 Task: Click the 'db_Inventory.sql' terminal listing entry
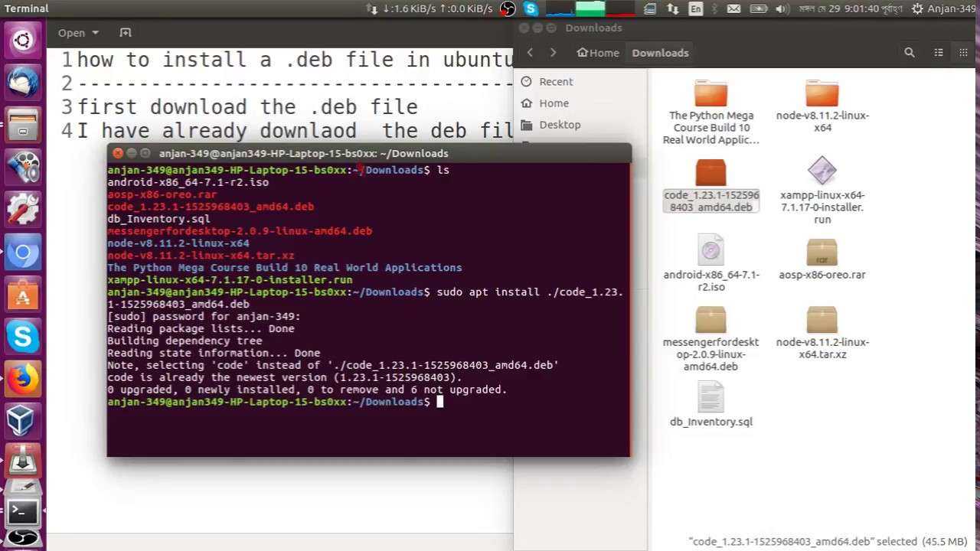(x=158, y=219)
